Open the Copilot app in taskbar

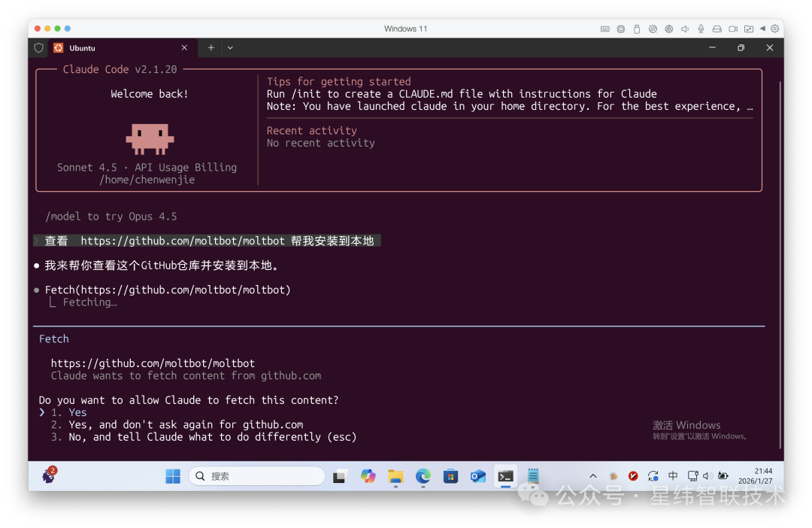point(368,476)
